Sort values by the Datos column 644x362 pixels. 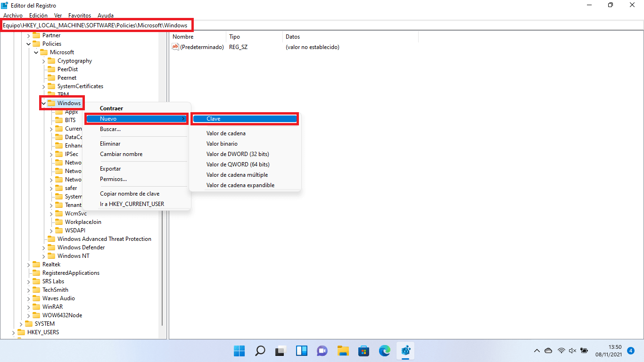[350, 37]
